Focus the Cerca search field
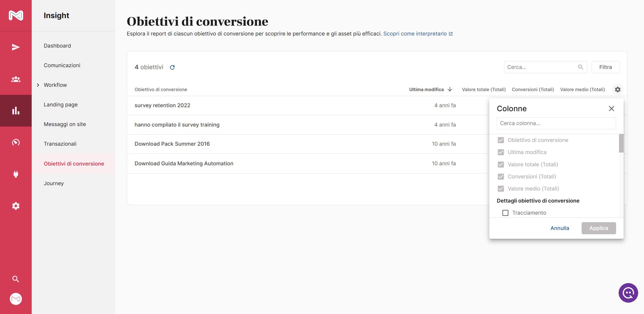 click(545, 67)
